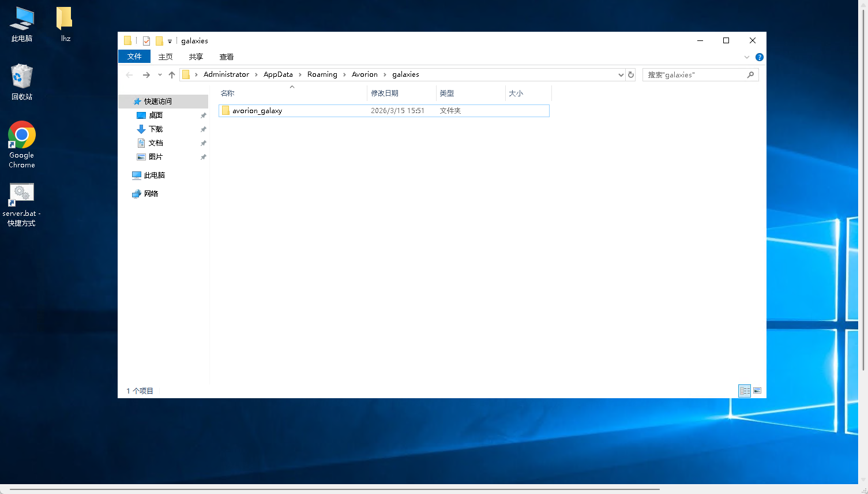
Task: Refresh the galaxies folder view
Action: tap(631, 75)
